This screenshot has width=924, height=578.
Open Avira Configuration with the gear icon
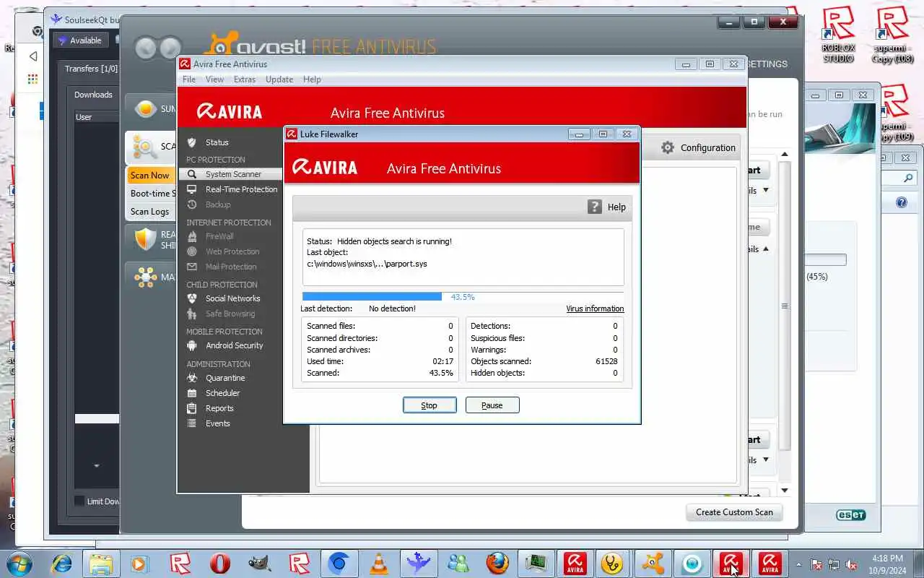coord(668,147)
